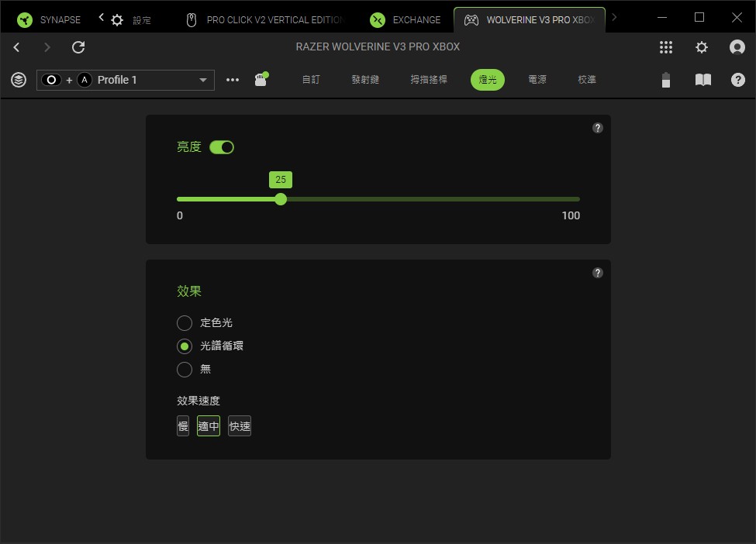Screen dimensions: 756x544
Task: Open the Synapse home tab
Action: (49, 19)
